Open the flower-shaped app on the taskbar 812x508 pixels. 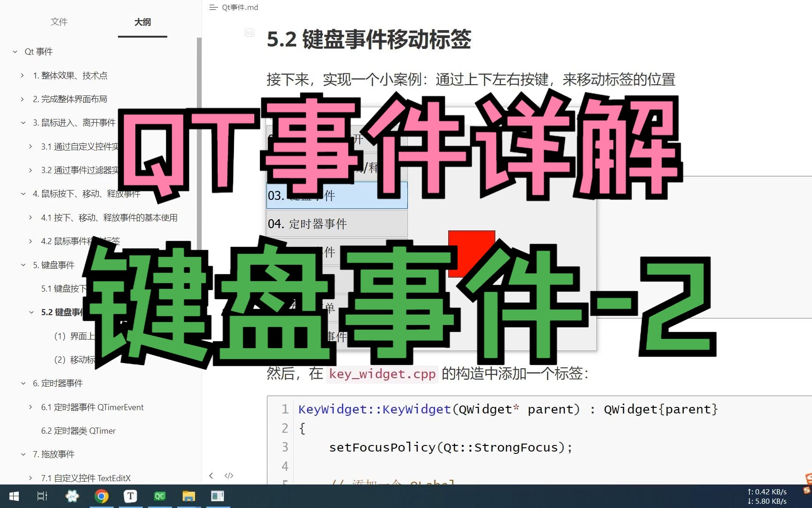tap(72, 496)
